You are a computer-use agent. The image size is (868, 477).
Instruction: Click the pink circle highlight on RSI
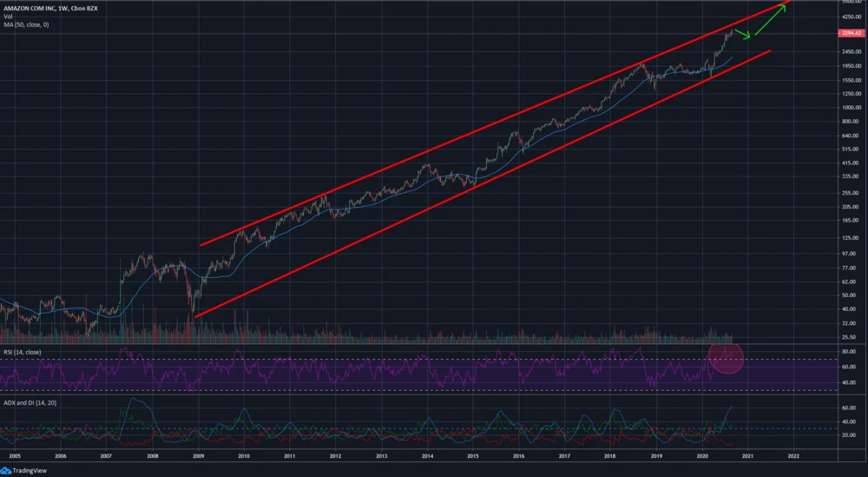pos(727,356)
